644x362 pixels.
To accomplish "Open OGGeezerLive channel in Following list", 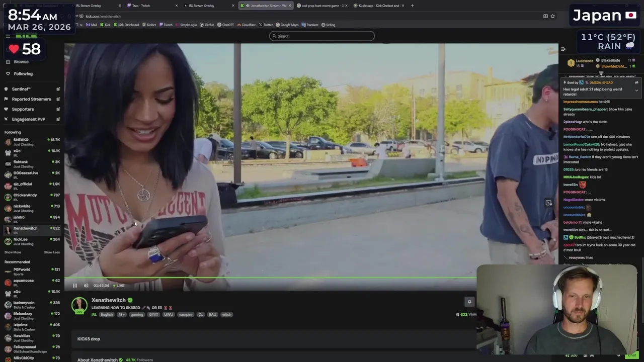I will (x=32, y=175).
